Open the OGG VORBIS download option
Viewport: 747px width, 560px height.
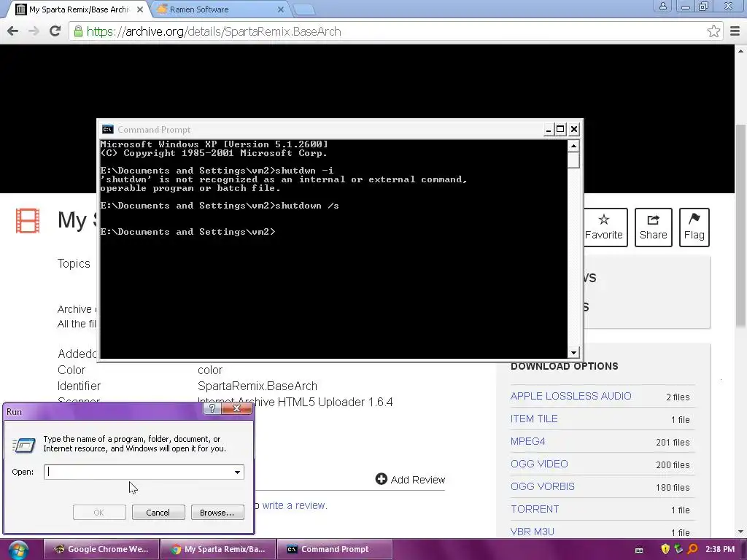pos(543,486)
